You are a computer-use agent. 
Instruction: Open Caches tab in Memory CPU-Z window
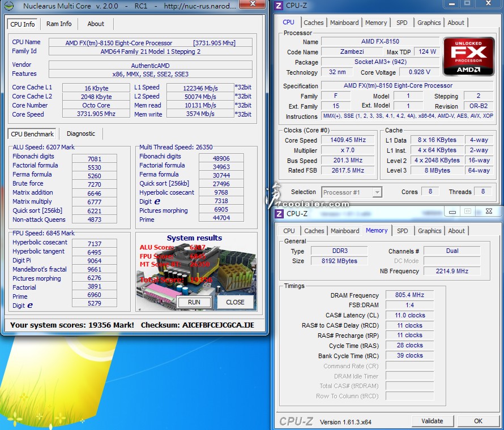314,231
